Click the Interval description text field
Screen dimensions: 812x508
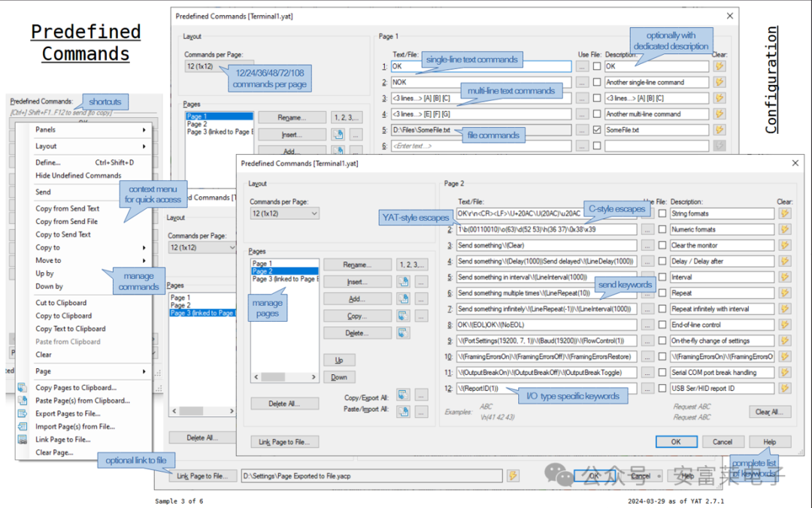coord(722,277)
